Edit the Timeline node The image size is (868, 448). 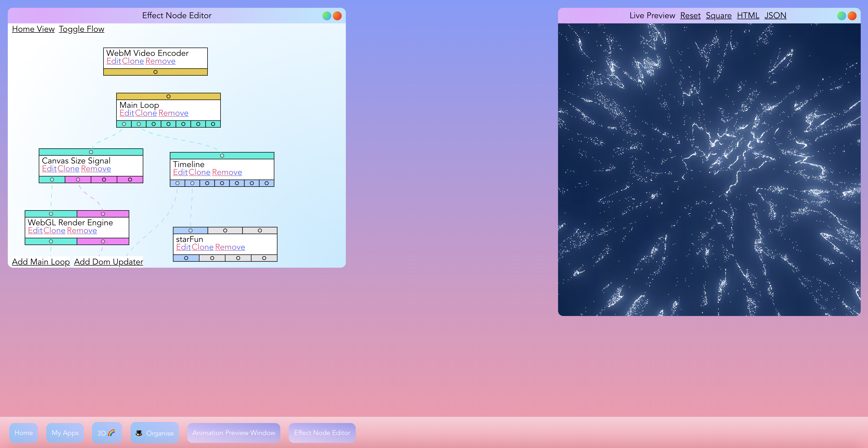(x=180, y=172)
